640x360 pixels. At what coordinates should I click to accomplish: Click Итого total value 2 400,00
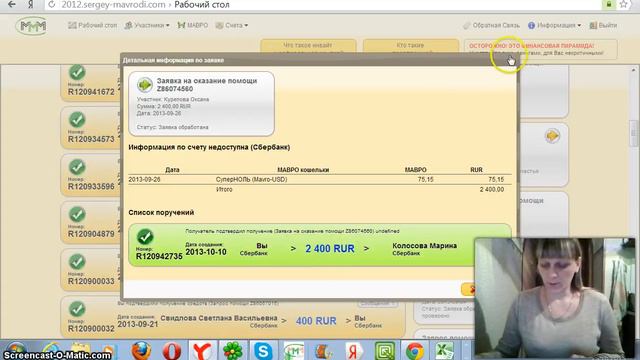pos(492,189)
